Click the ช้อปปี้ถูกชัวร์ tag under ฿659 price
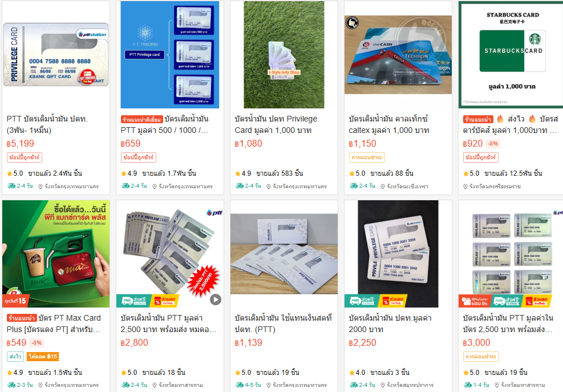The height and width of the screenshot is (392, 563). [x=138, y=157]
